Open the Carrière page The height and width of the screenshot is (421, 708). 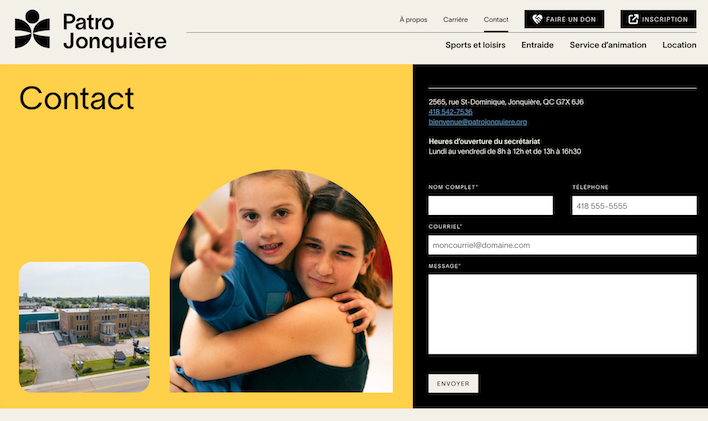[455, 19]
